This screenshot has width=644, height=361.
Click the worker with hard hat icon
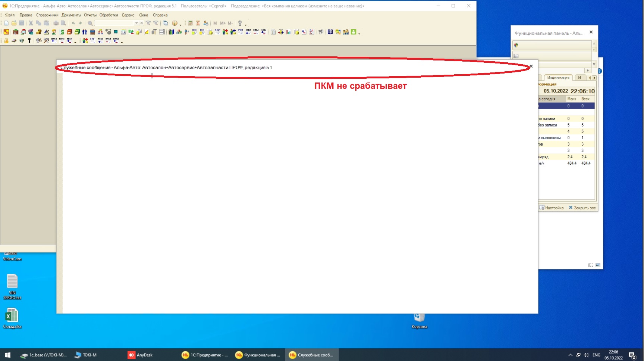(54, 32)
